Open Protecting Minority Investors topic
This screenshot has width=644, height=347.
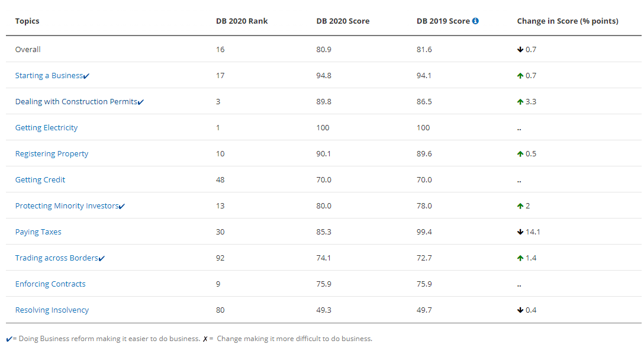(x=66, y=206)
